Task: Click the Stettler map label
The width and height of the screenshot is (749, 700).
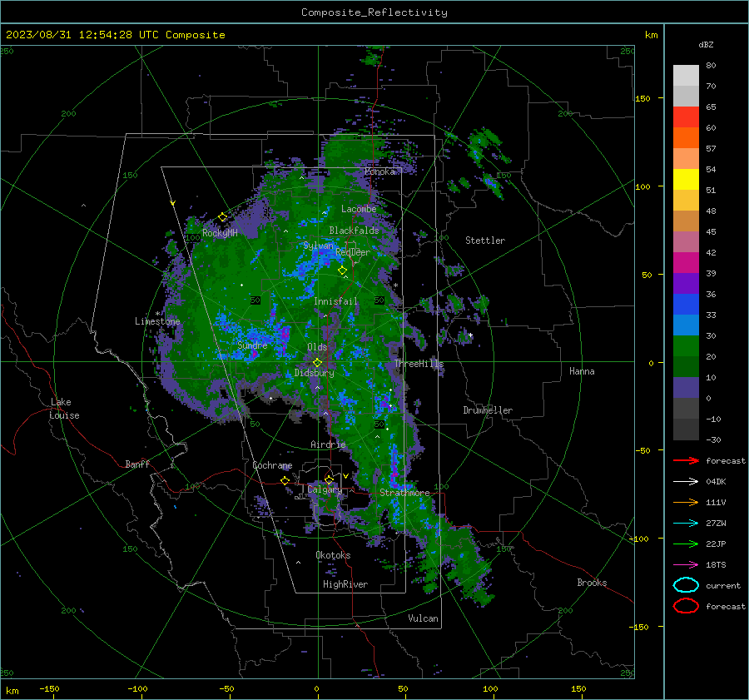Action: pyautogui.click(x=485, y=241)
